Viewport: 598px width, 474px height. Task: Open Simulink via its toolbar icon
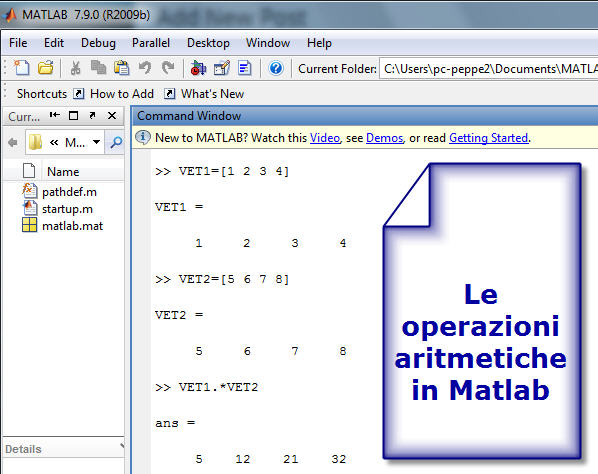point(198,68)
